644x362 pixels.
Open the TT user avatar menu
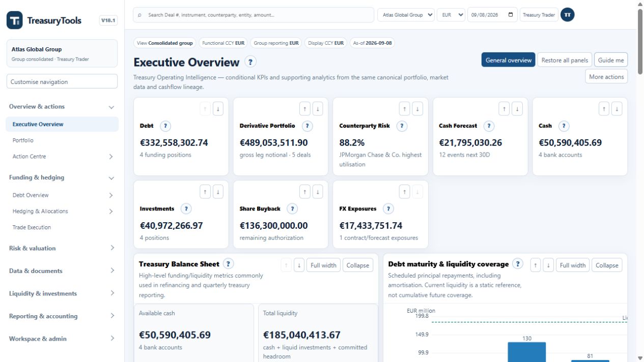568,15
